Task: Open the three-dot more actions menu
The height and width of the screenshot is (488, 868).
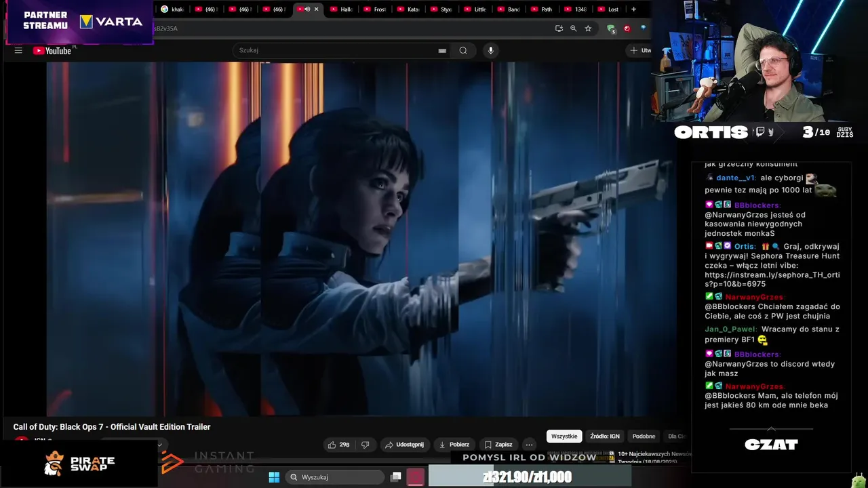Action: point(529,445)
